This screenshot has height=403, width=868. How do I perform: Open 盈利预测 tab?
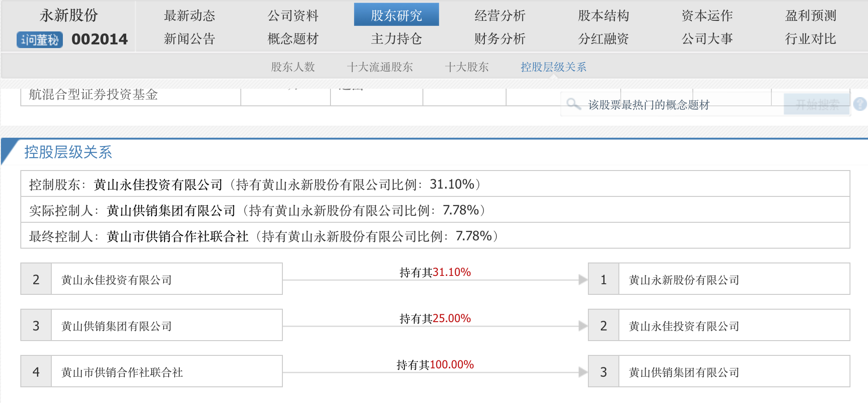pyautogui.click(x=810, y=16)
